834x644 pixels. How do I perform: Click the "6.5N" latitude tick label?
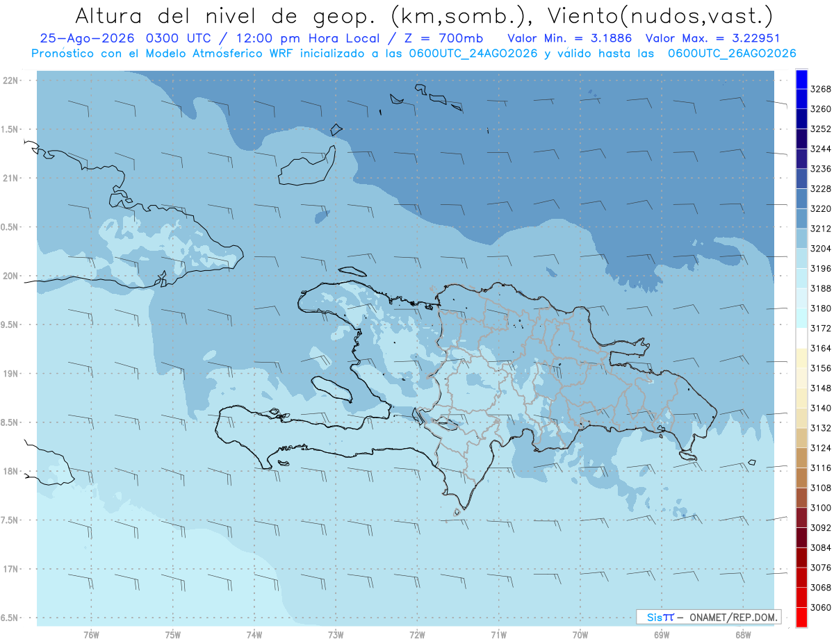(9, 618)
